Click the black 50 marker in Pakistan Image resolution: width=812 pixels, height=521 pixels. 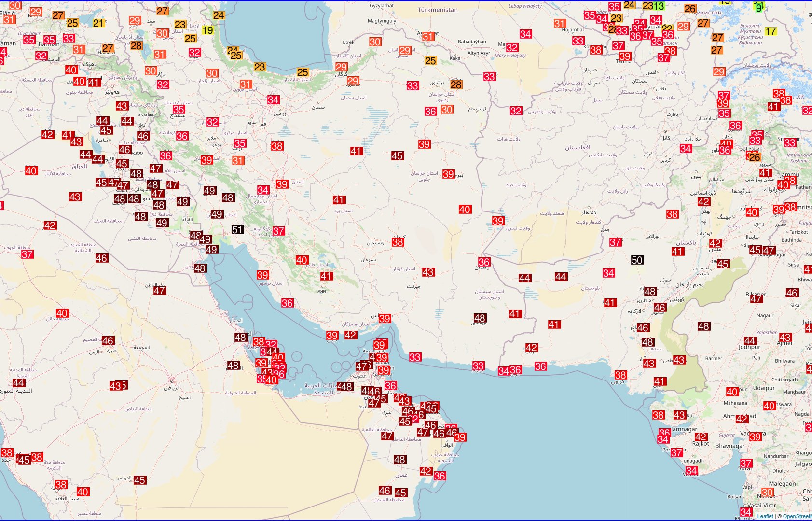point(637,260)
